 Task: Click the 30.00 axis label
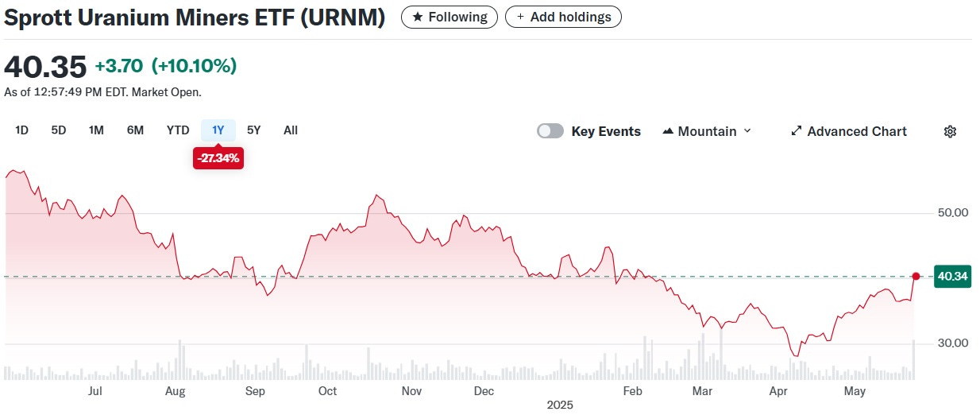tap(953, 343)
